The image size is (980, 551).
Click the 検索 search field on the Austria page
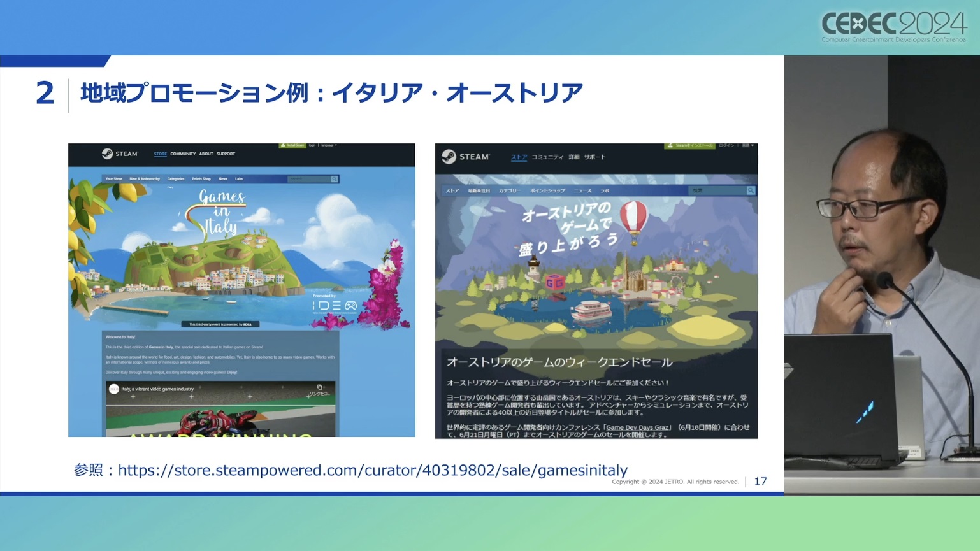pyautogui.click(x=719, y=190)
